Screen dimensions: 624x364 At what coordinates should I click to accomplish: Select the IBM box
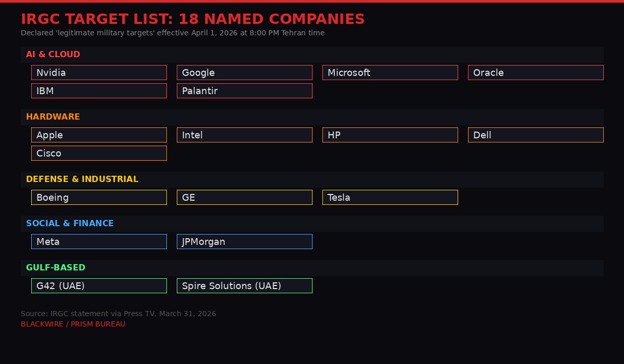pos(99,91)
